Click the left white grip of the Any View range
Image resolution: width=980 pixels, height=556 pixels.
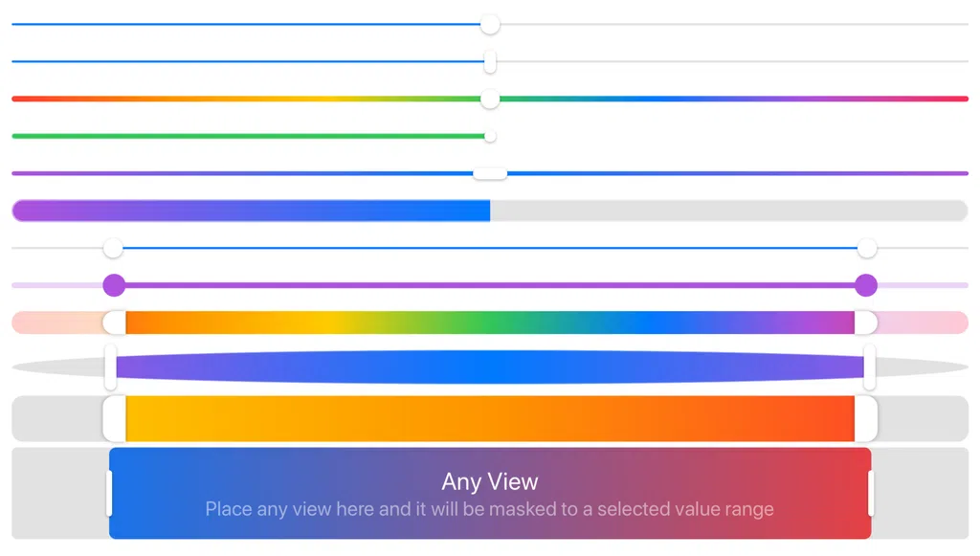[109, 494]
